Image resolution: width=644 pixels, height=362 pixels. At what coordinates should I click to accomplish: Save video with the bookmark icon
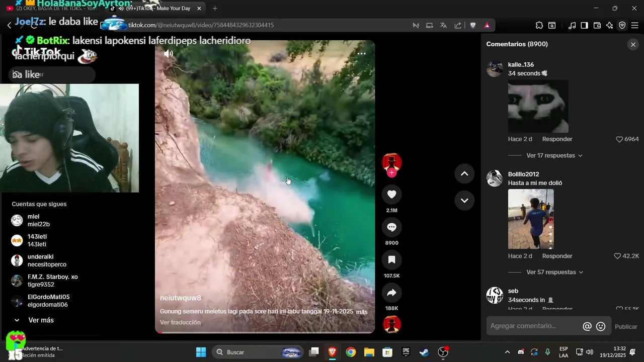(391, 260)
